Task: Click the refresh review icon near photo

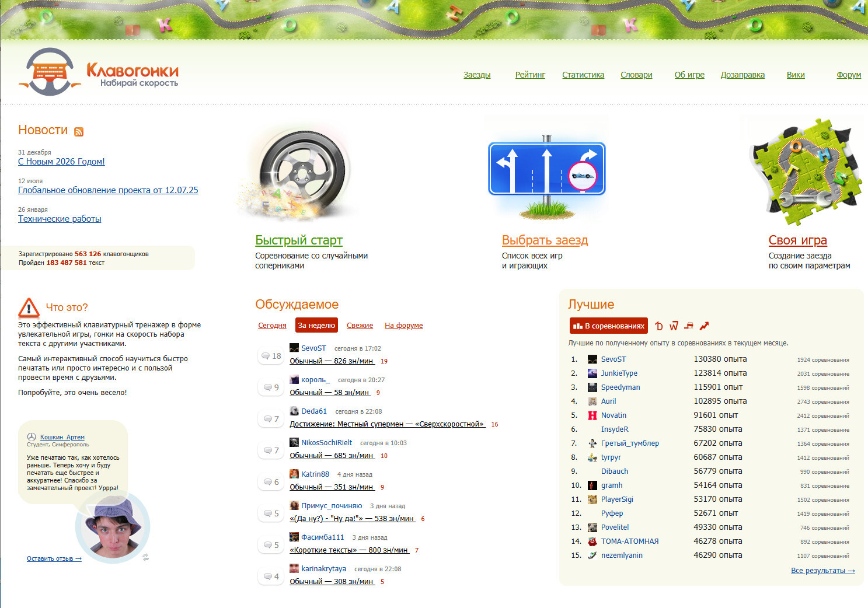Action: tap(145, 557)
